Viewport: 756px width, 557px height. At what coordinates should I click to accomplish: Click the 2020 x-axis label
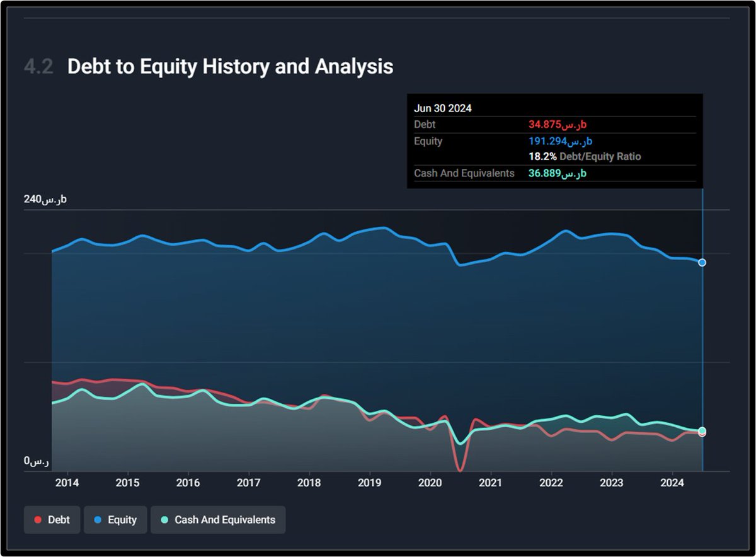[430, 483]
